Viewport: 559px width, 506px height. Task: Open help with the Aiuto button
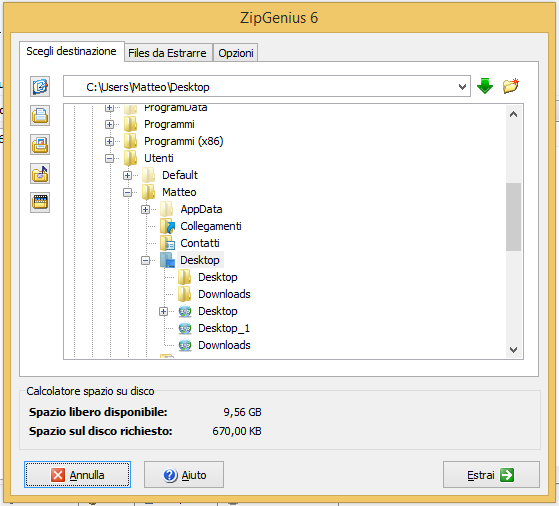184,475
